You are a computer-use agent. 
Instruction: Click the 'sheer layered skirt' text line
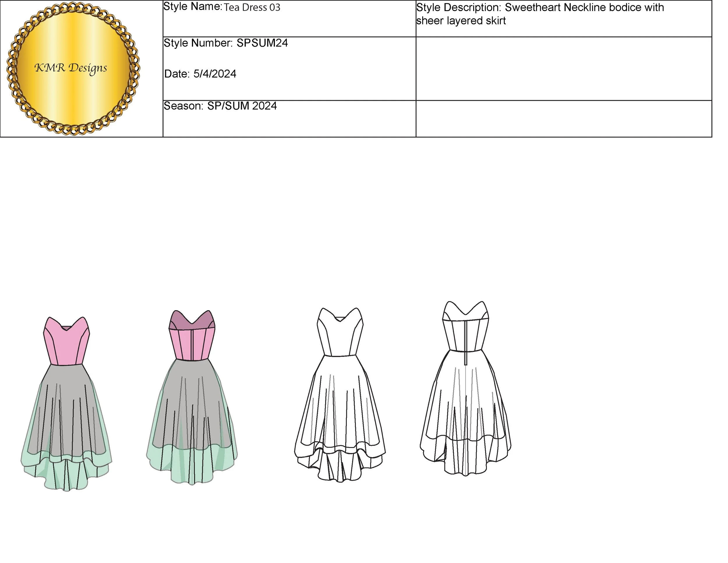coord(461,21)
